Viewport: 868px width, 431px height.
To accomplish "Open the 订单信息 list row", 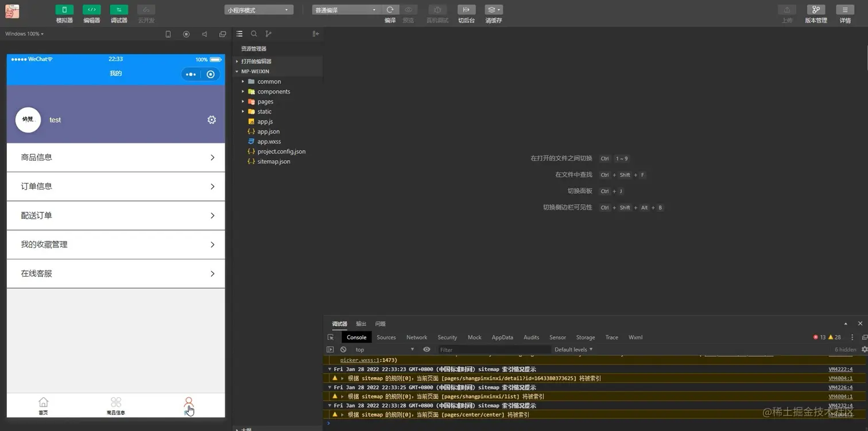I will coord(116,187).
